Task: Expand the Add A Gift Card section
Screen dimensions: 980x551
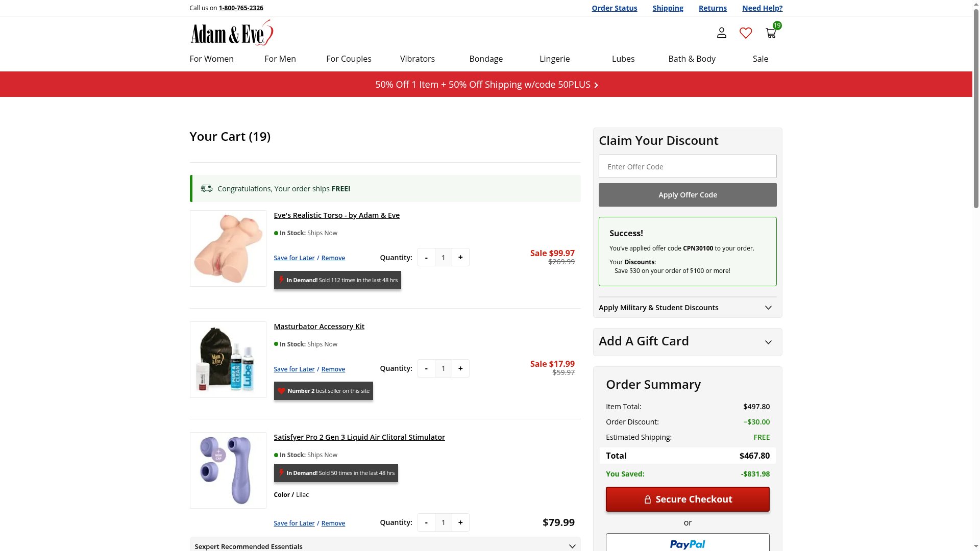Action: tap(687, 342)
